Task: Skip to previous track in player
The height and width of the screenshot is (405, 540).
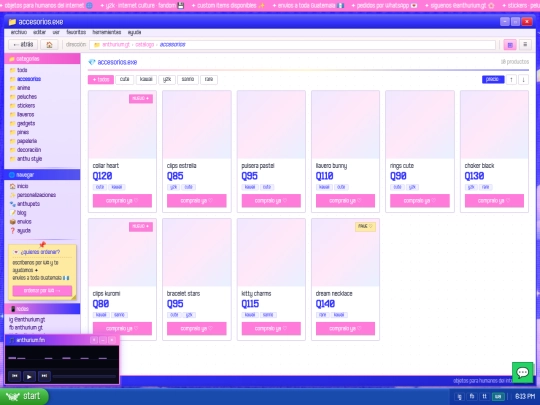Action: (14, 376)
